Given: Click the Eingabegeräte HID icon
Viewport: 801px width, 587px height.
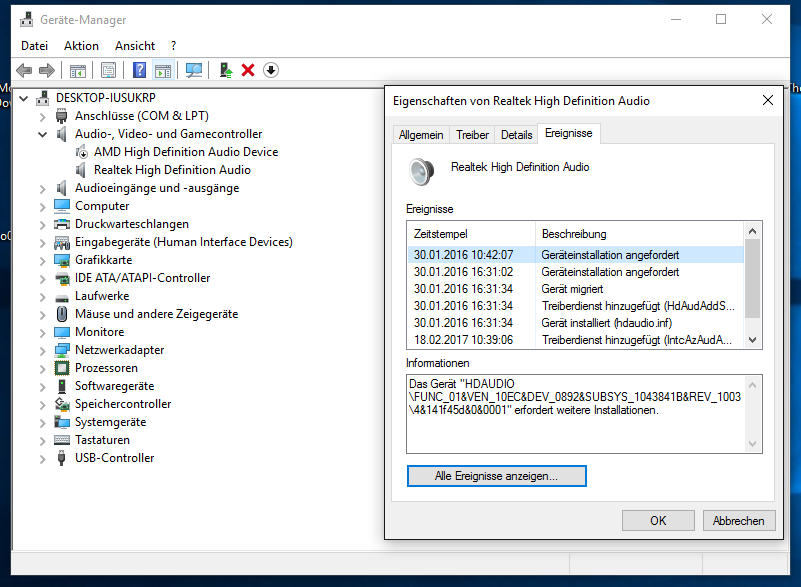Looking at the screenshot, I should 62,242.
